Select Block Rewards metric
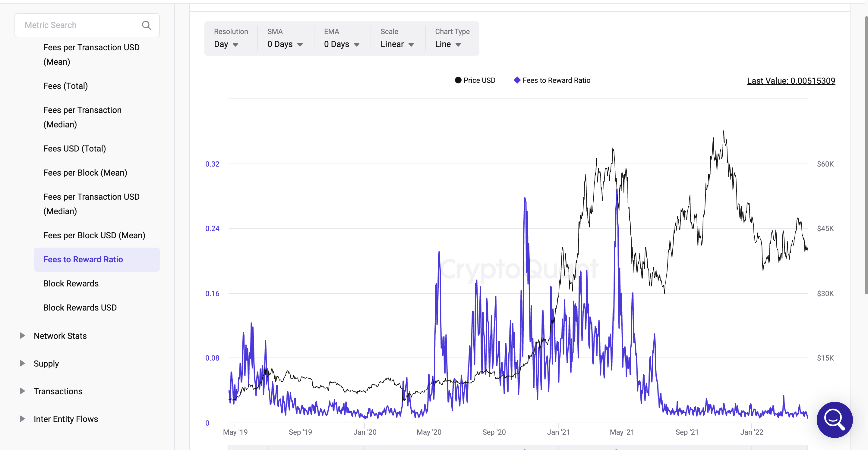 pos(71,283)
